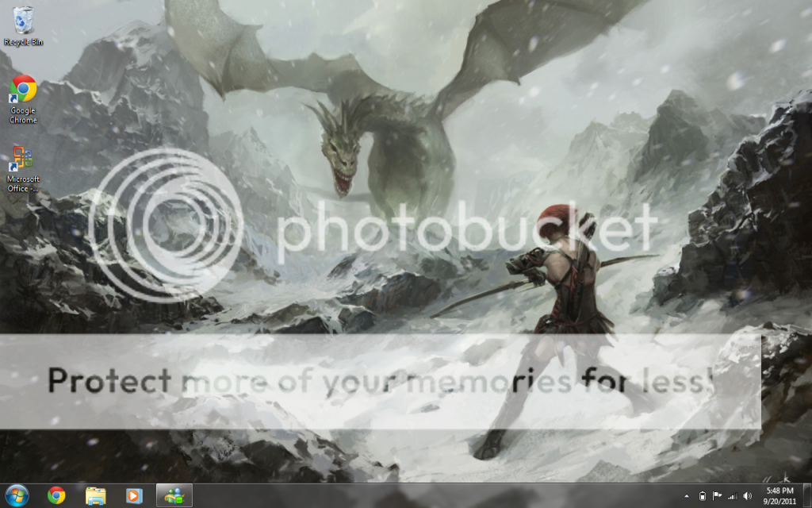Open the Action Center flag icon
This screenshot has width=812, height=508.
pyautogui.click(x=717, y=496)
